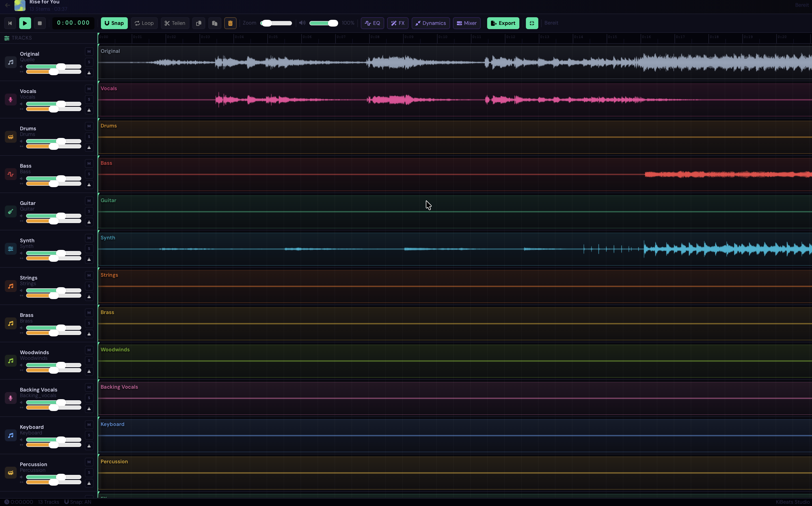812x506 pixels.
Task: Download the Vocals stem
Action: 89,110
